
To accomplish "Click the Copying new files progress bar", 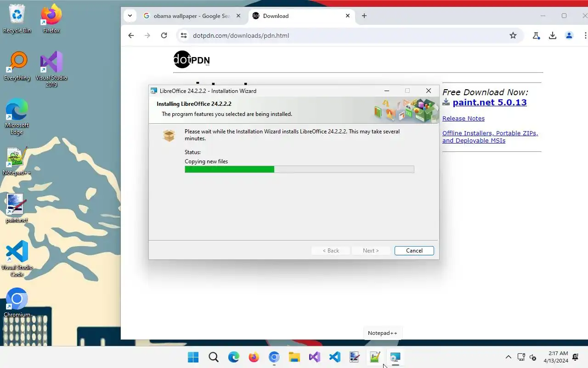I will 300,169.
